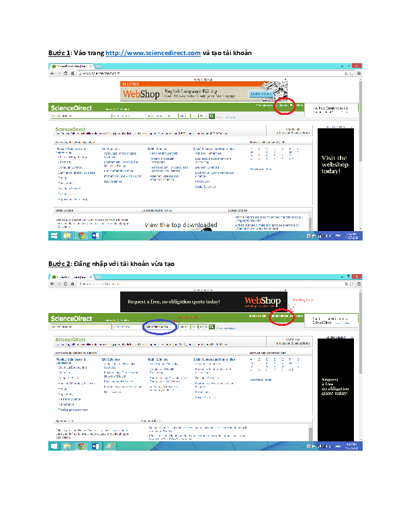Click the forward arrow in the lower browser screenshot
The height and width of the screenshot is (532, 411).
[58, 283]
